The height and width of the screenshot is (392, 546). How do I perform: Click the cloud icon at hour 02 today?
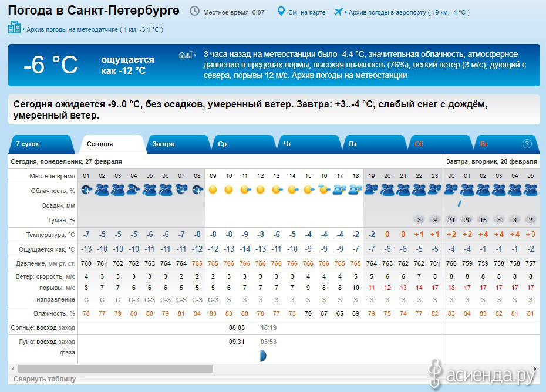click(102, 190)
